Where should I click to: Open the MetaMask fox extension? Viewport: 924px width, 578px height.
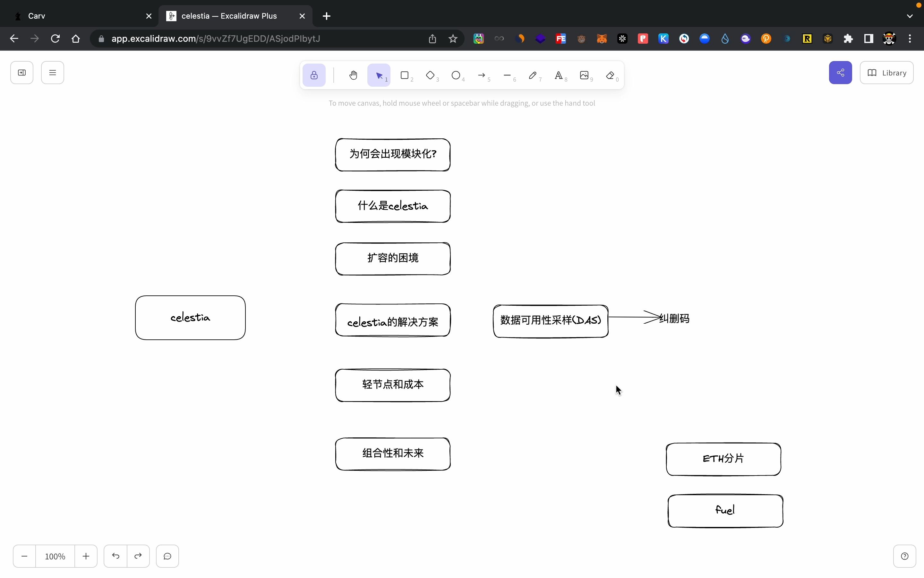602,39
